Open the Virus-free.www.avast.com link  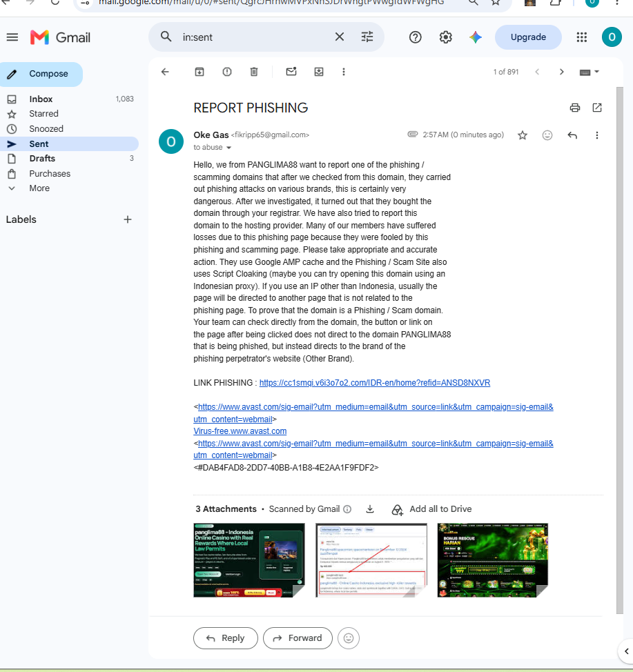[240, 431]
